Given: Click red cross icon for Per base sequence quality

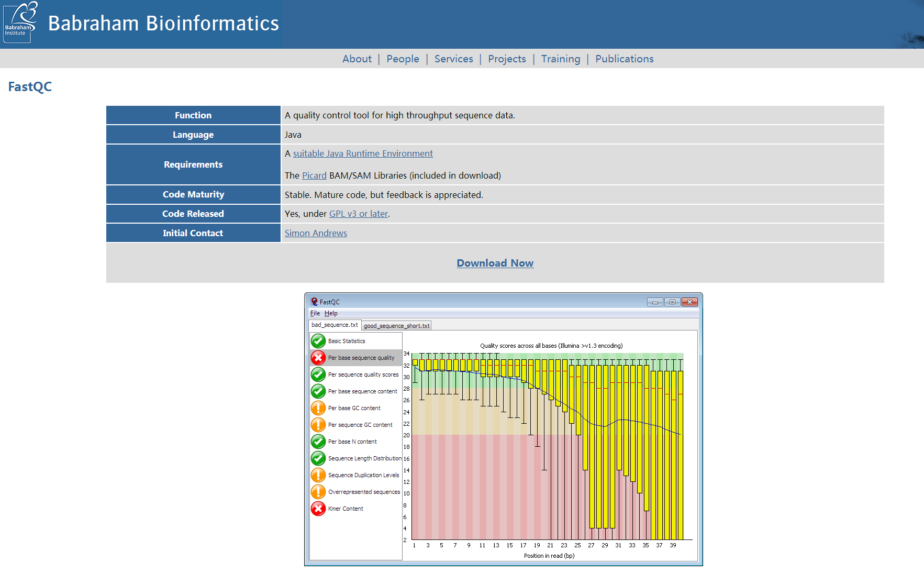Looking at the screenshot, I should pyautogui.click(x=318, y=358).
